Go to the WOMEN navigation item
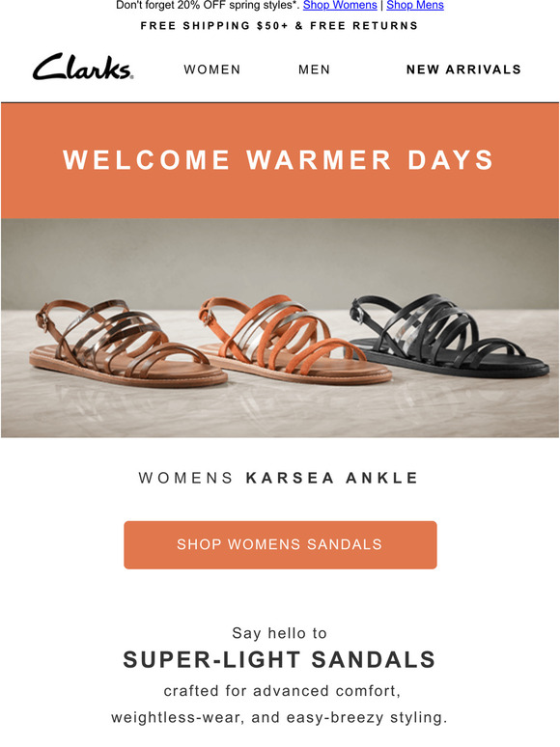The height and width of the screenshot is (747, 560). coord(212,69)
